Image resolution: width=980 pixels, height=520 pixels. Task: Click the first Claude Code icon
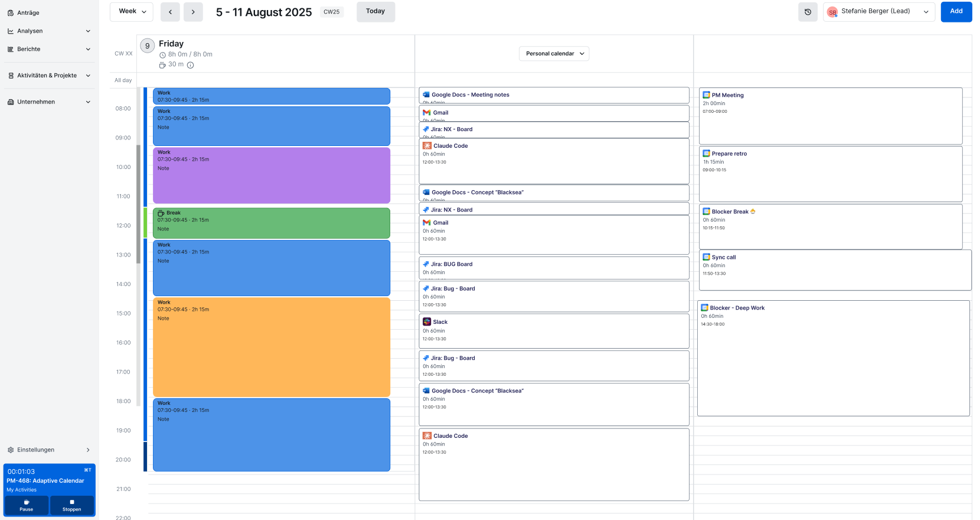pos(427,146)
